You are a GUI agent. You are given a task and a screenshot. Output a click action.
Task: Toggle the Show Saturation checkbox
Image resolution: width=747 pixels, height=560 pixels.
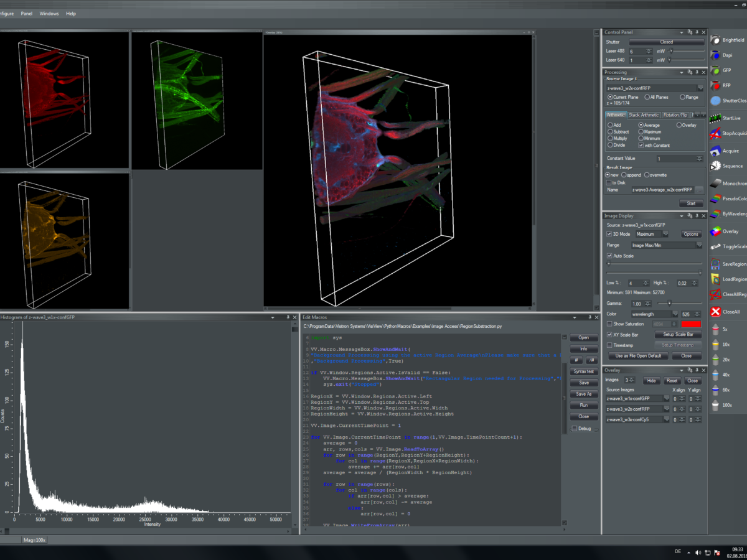pyautogui.click(x=609, y=324)
